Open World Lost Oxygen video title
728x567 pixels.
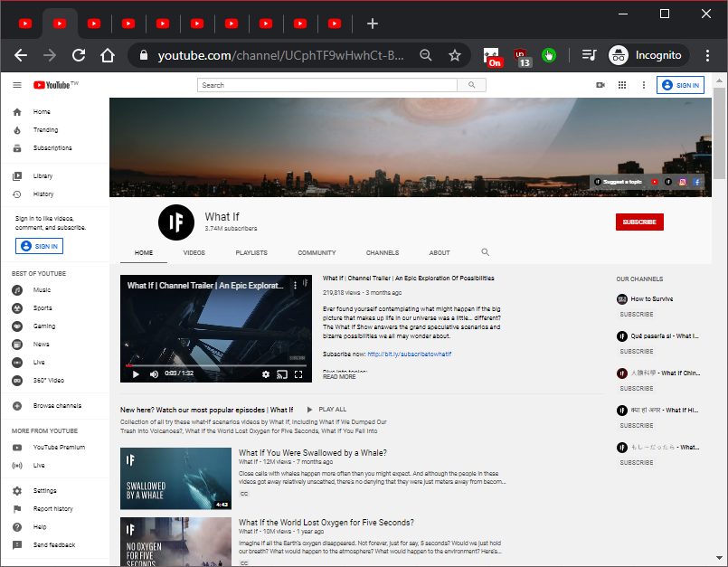point(326,523)
